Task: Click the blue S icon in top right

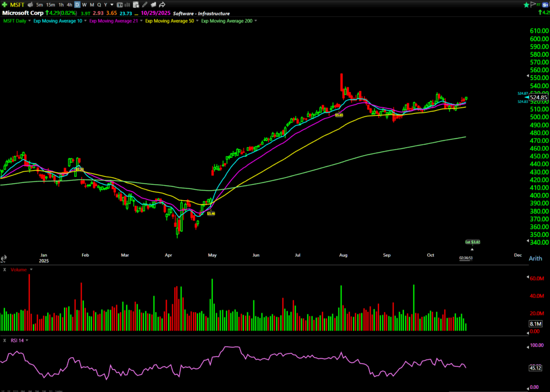Action: [546, 4]
